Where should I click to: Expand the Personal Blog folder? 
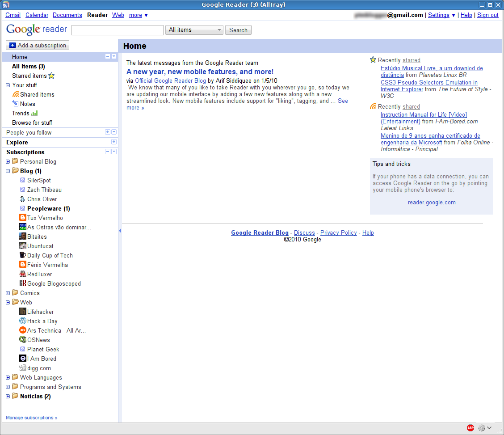pyautogui.click(x=8, y=162)
